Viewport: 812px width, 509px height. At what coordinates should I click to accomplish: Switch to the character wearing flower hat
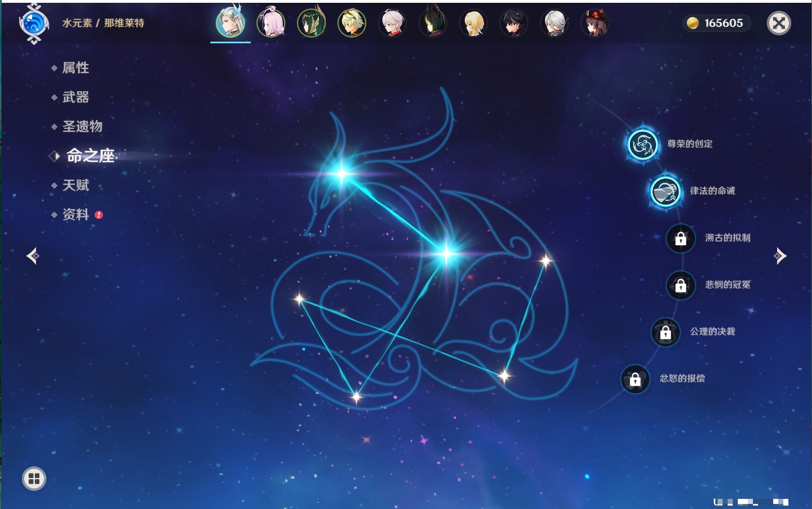coord(595,23)
